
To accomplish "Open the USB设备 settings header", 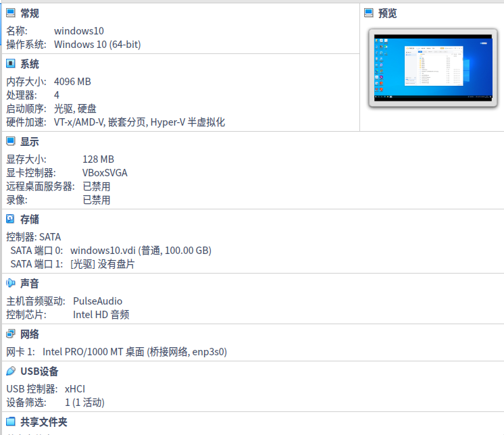I will click(39, 371).
